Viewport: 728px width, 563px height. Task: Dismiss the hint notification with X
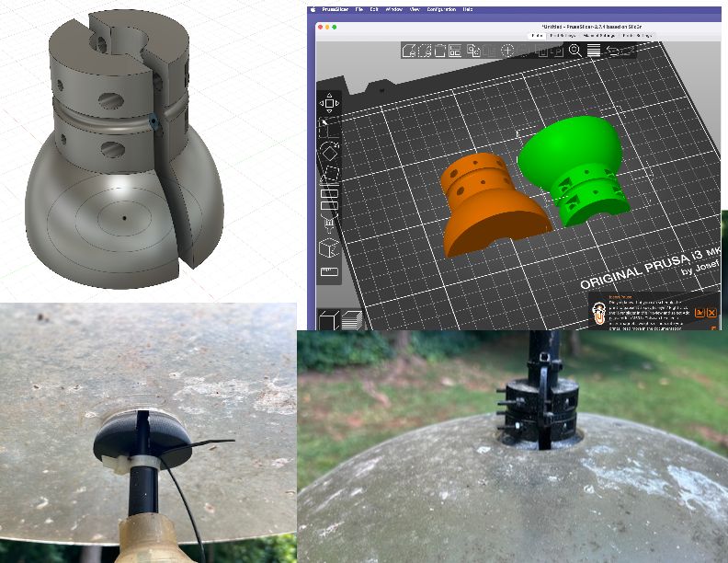pos(711,313)
